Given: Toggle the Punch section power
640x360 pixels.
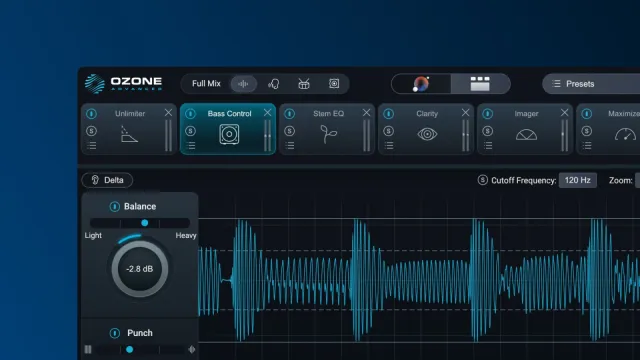Looking at the screenshot, I should coord(115,333).
